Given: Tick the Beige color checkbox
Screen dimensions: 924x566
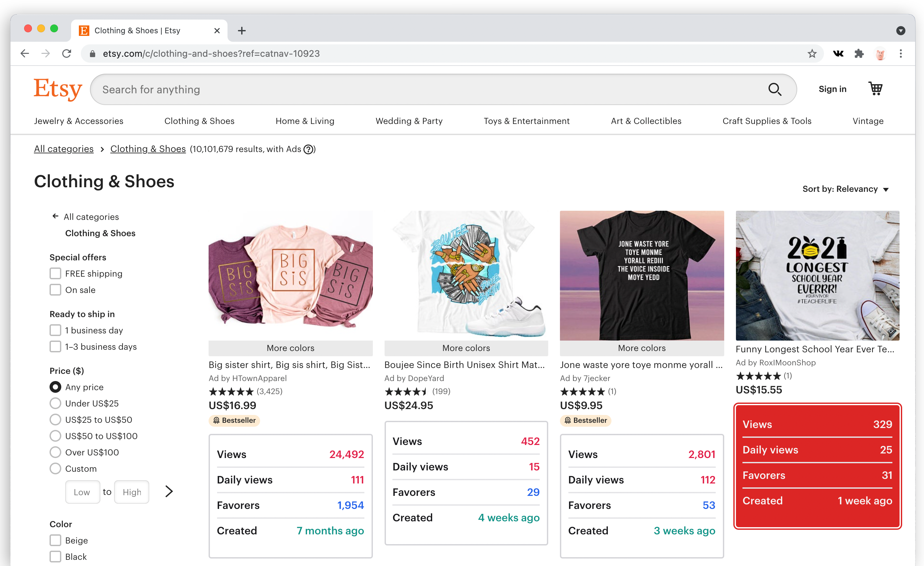Looking at the screenshot, I should 55,540.
